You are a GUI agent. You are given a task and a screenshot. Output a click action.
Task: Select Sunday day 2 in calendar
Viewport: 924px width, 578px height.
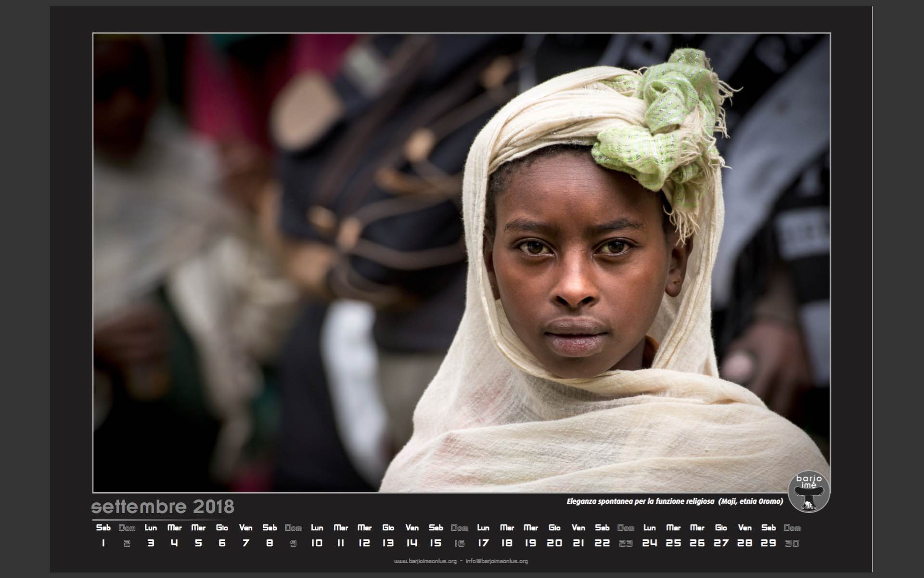[127, 543]
